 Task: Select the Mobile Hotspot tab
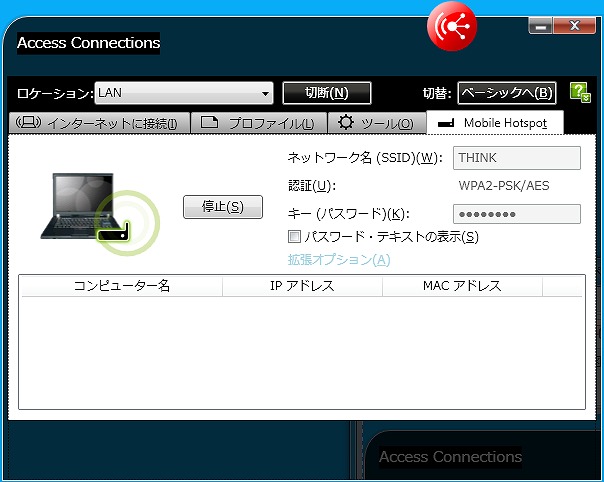[495, 123]
